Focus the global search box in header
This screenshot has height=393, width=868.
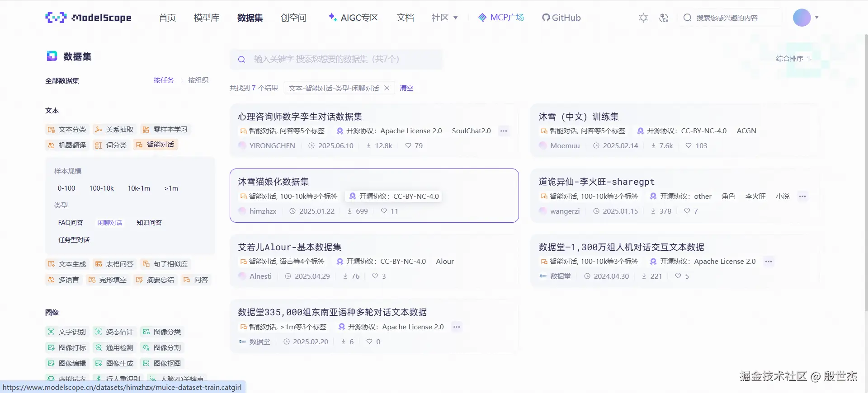click(x=731, y=18)
